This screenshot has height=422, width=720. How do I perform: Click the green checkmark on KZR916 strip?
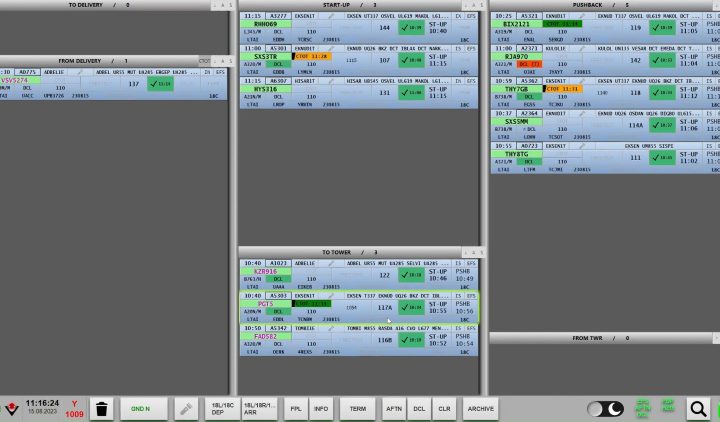411,275
